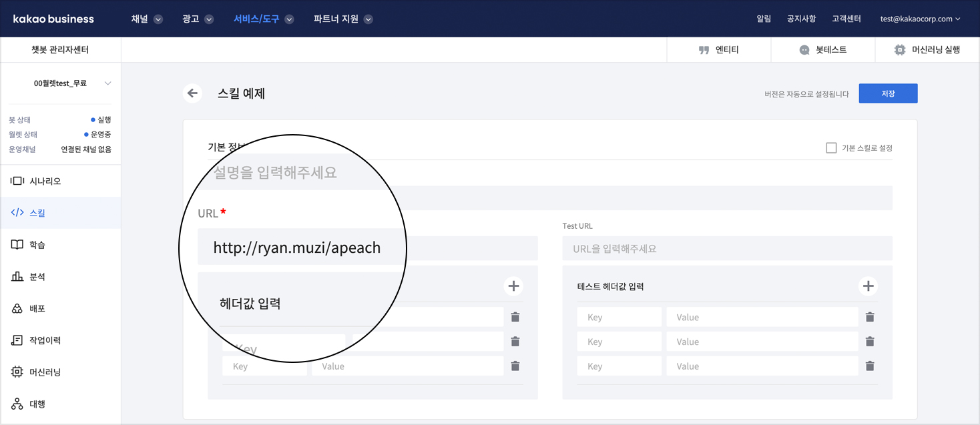The height and width of the screenshot is (425, 980).
Task: Open the test@kakaocorp.com account dropdown
Action: pyautogui.click(x=920, y=19)
